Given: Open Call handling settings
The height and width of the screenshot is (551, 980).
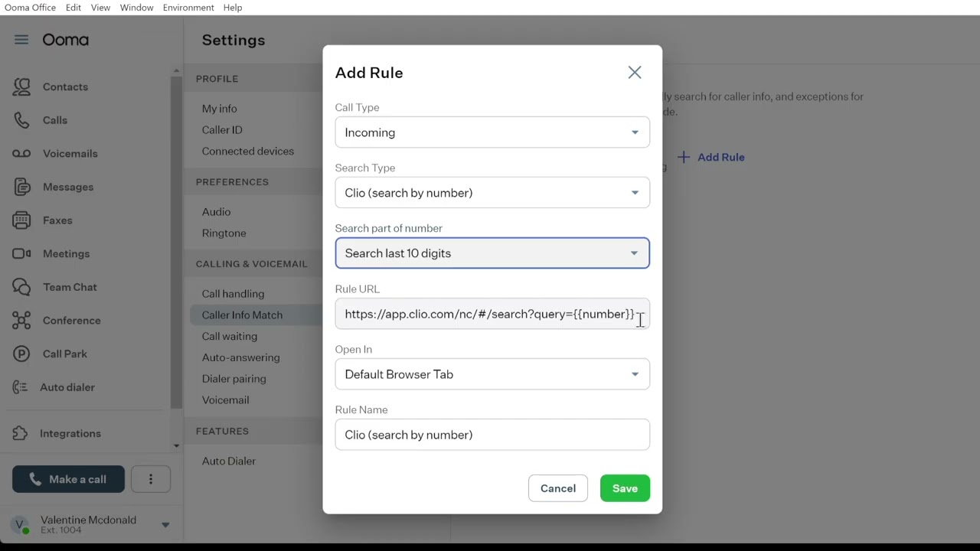Looking at the screenshot, I should [233, 294].
